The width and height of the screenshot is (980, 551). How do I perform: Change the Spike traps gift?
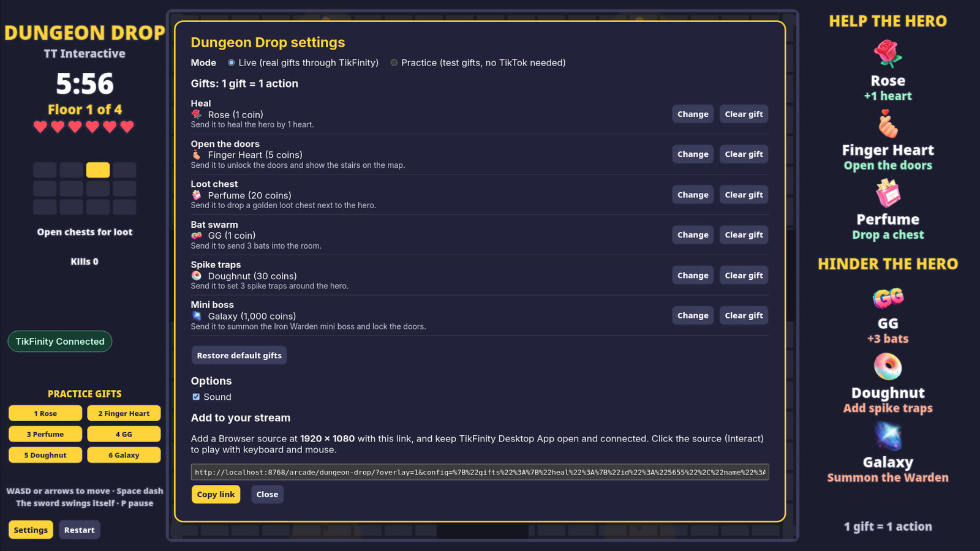(x=693, y=275)
